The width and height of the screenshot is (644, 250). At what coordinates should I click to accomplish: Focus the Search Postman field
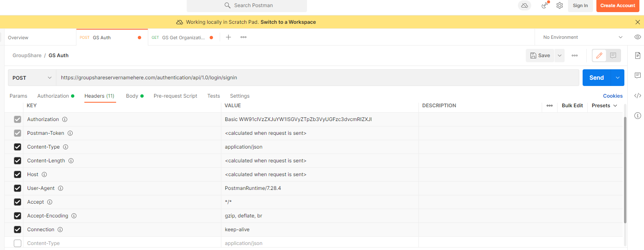click(x=247, y=5)
